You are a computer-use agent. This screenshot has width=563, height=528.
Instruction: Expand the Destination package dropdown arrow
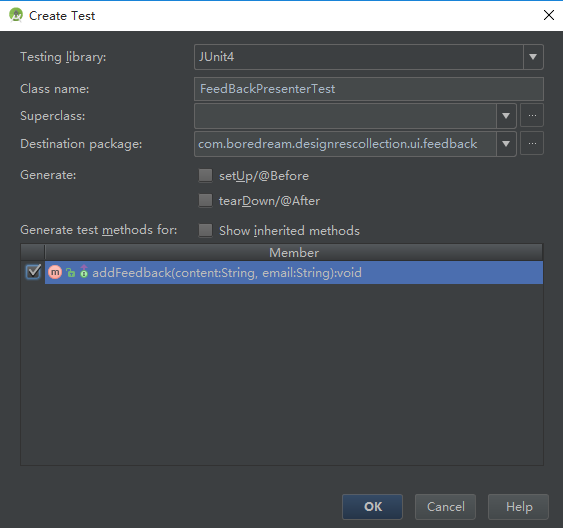pyautogui.click(x=506, y=144)
